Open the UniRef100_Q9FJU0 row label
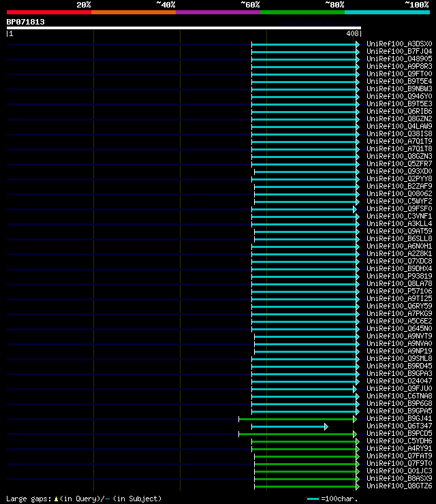This screenshot has width=436, height=504. 399,389
